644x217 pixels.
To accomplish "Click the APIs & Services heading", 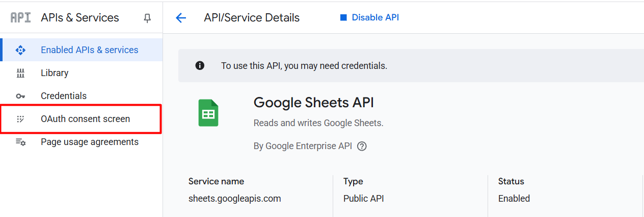I will (x=80, y=18).
